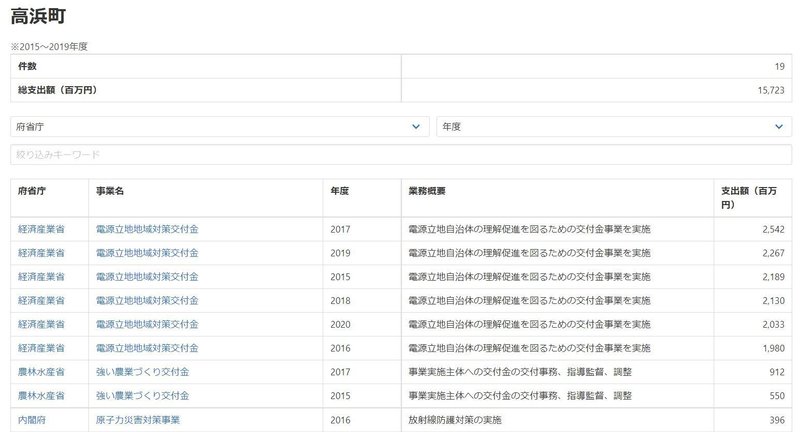
Task: Click year 2020 in the 2,033 row
Action: coord(340,324)
